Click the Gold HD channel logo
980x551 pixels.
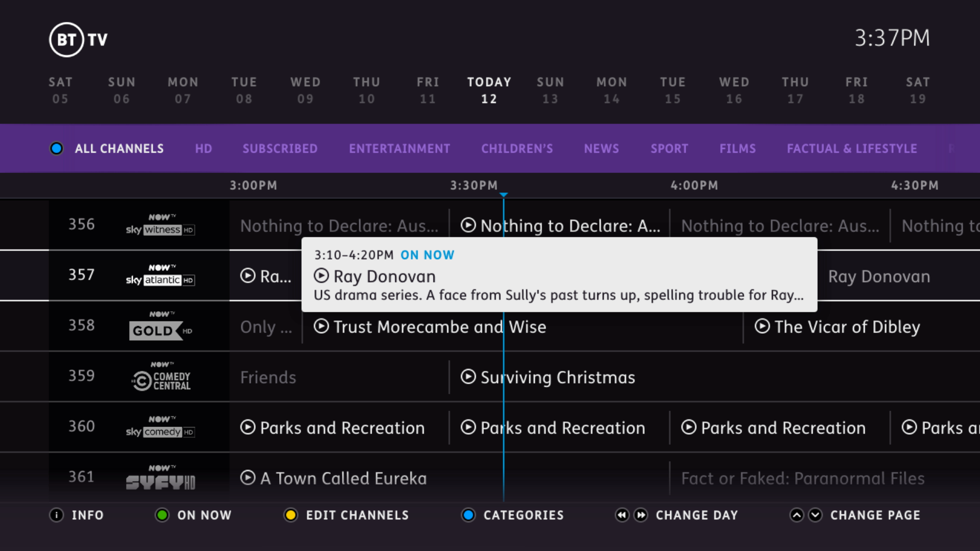pos(160,328)
